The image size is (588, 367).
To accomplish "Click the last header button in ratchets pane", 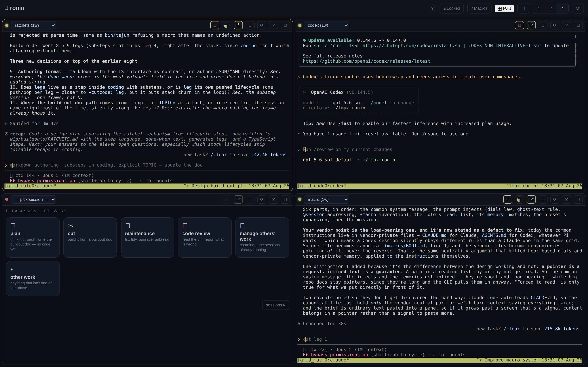I will pyautogui.click(x=285, y=25).
